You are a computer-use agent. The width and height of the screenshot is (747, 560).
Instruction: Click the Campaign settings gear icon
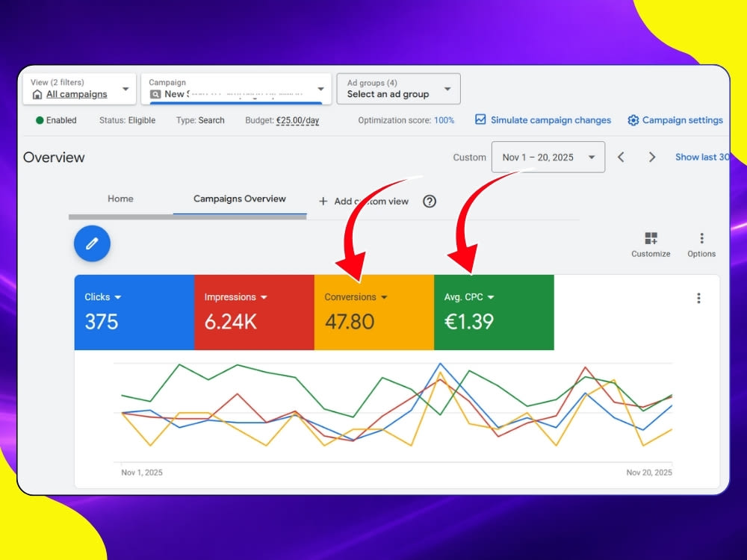pyautogui.click(x=633, y=120)
